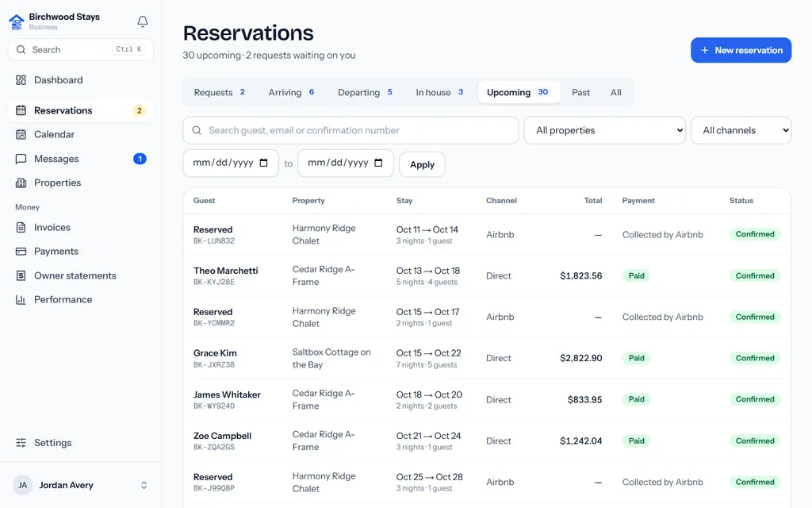Screen dimensions: 812x508
Task: Click the Properties building icon
Action: (21, 183)
